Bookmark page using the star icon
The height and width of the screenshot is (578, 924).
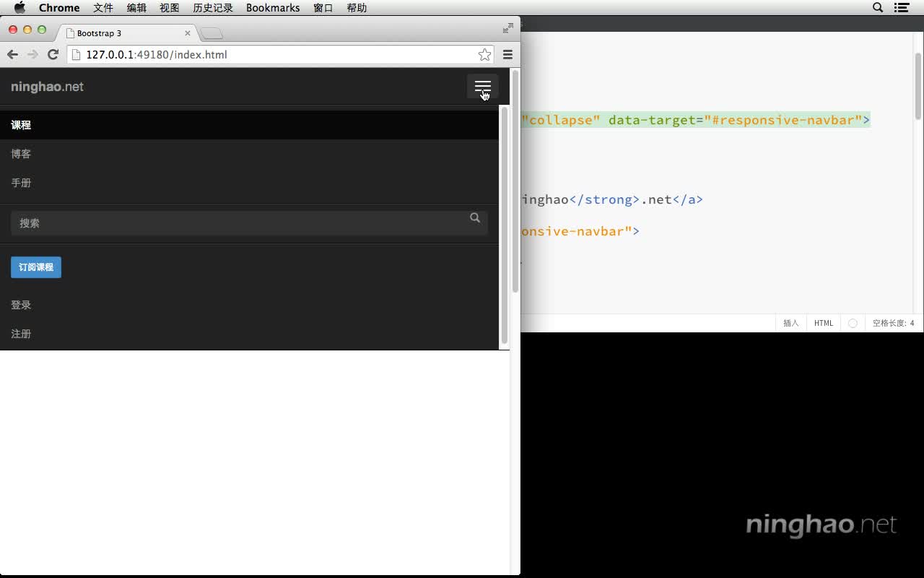coord(484,55)
